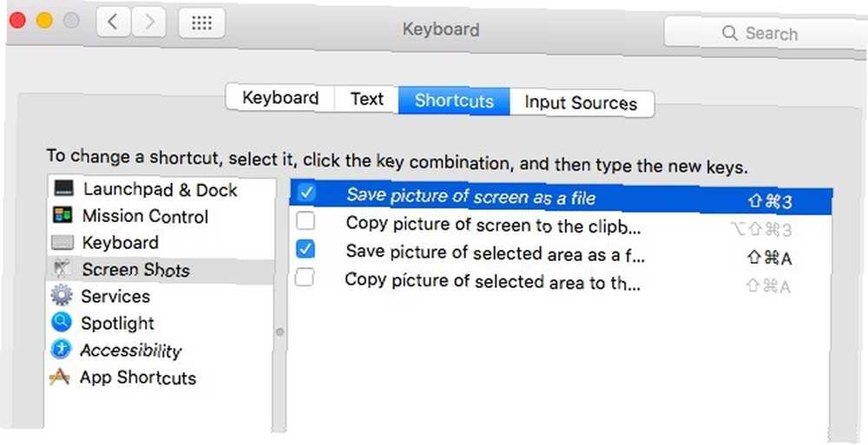Select the Accessibility icon in sidebar
This screenshot has width=868, height=445.
click(61, 350)
